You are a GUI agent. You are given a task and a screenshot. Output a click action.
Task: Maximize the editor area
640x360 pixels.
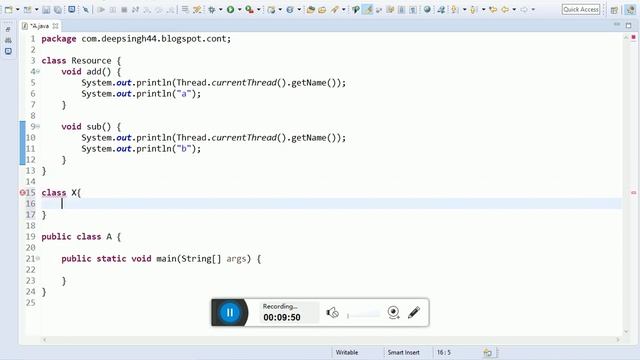click(x=629, y=25)
